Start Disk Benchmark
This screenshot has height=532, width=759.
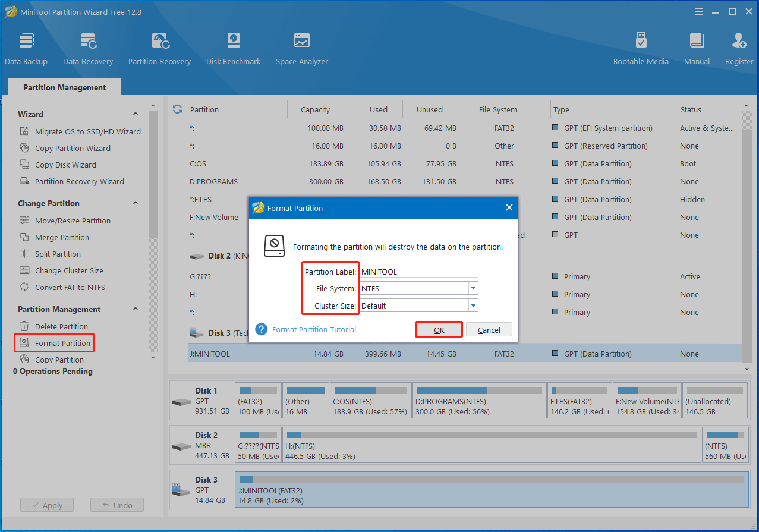[x=233, y=49]
